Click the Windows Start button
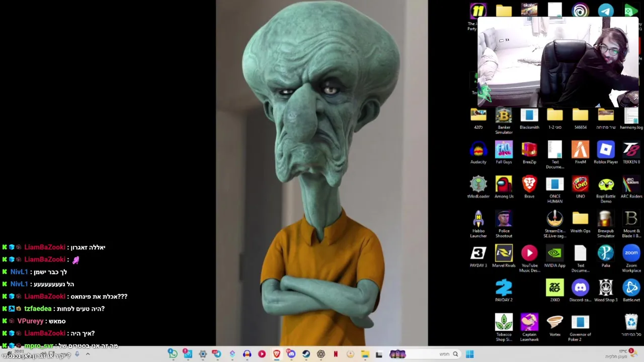Viewport: 644px width, 362px height. (469, 354)
